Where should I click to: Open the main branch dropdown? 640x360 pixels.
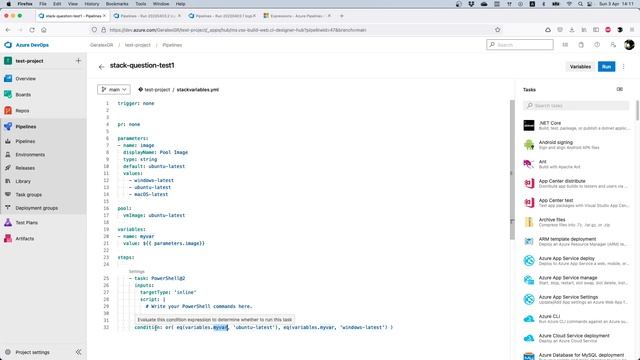(114, 89)
